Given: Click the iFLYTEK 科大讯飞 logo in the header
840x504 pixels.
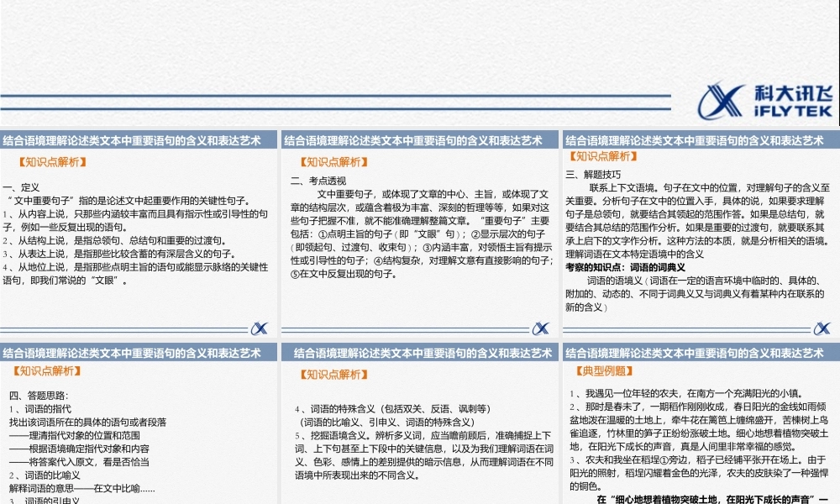Looking at the screenshot, I should point(764,101).
